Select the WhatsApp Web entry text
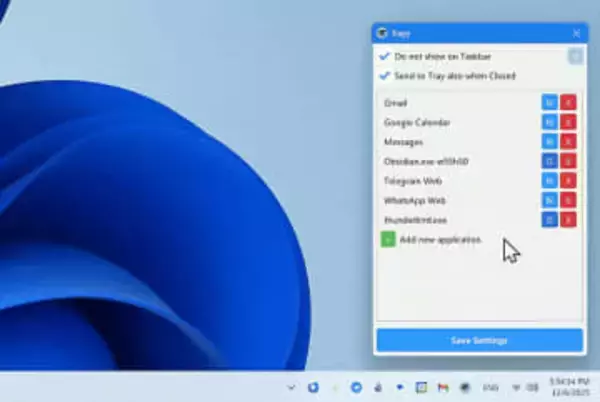This screenshot has height=402, width=600. (x=415, y=200)
